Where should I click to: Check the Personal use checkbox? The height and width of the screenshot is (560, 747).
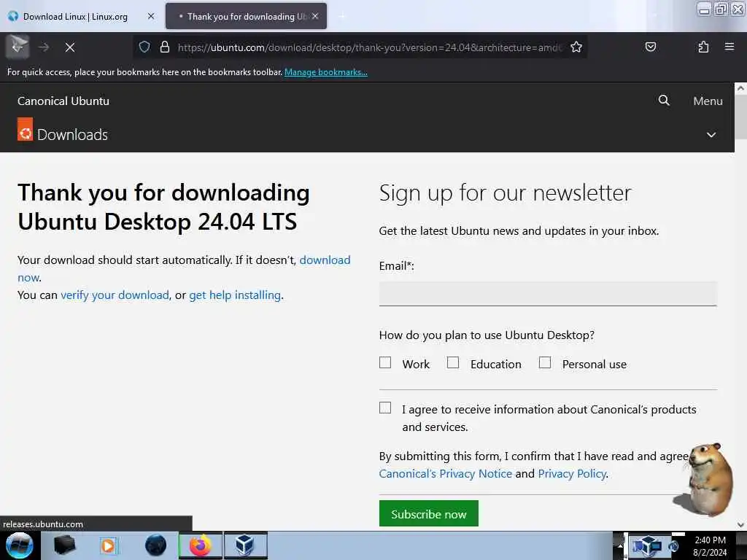545,363
